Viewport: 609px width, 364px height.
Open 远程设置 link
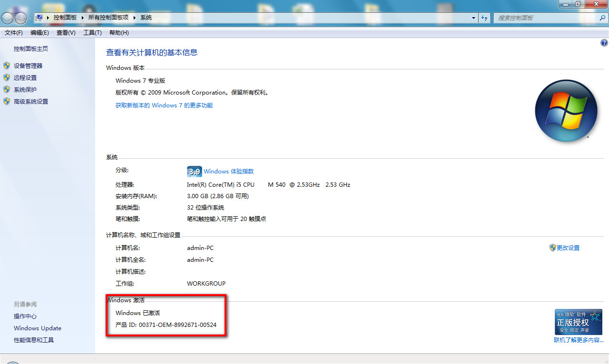25,78
